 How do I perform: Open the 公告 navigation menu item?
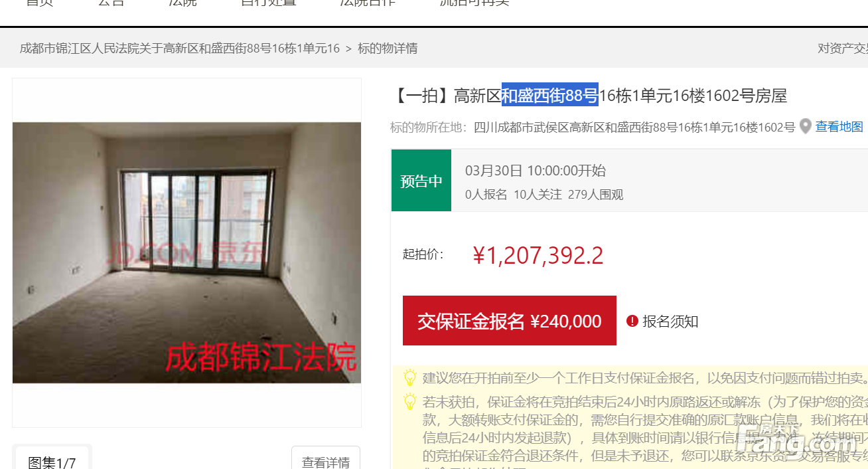111,3
